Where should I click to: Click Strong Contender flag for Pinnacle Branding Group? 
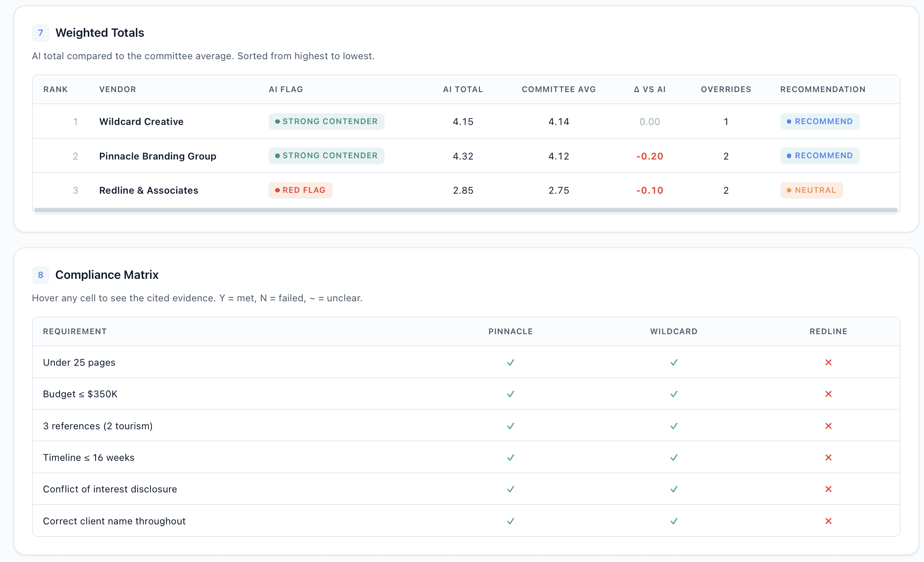pyautogui.click(x=326, y=156)
